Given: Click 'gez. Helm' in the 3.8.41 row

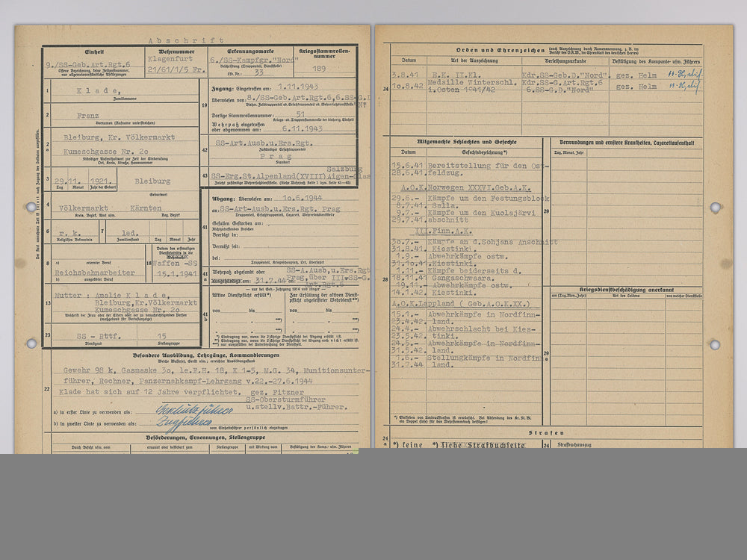Looking at the screenshot, I should (x=636, y=75).
